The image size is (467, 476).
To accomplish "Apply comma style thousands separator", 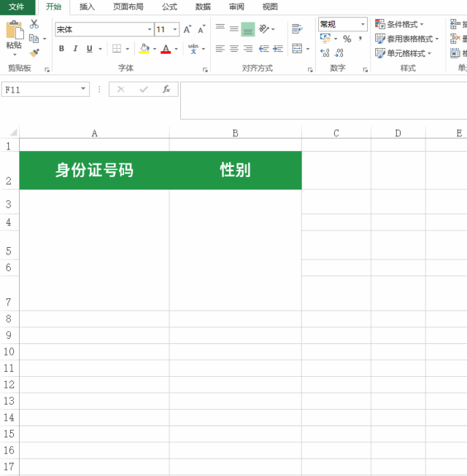I will (360, 39).
